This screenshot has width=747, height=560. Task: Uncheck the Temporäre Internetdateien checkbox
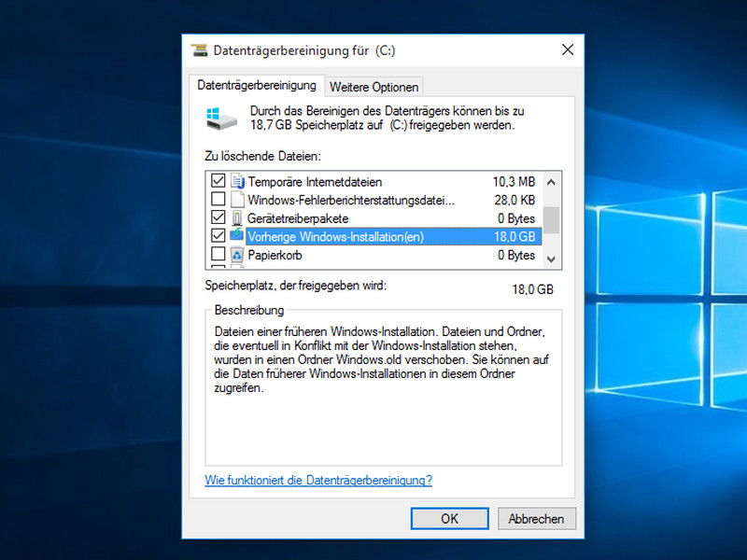[x=218, y=180]
